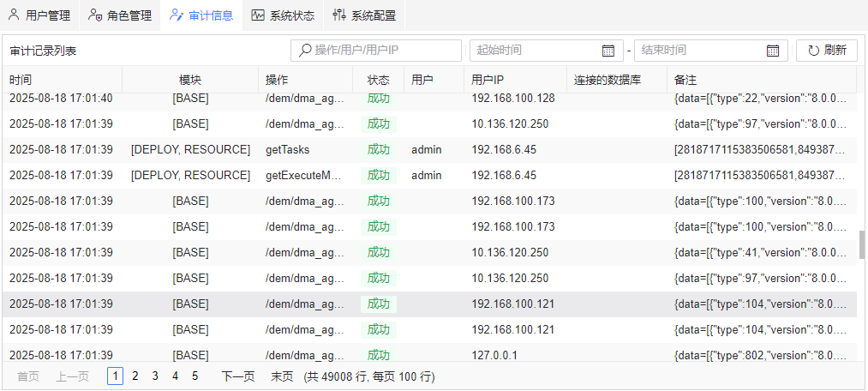Click the 备注 column header

pyautogui.click(x=762, y=80)
